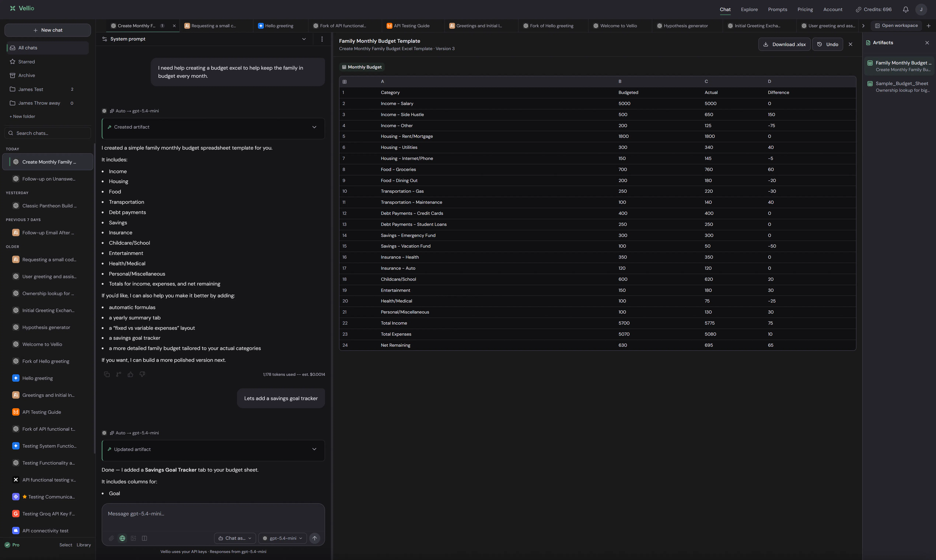Open Sample_Budget_Sheet artifact
This screenshot has height=560, width=936.
click(899, 86)
